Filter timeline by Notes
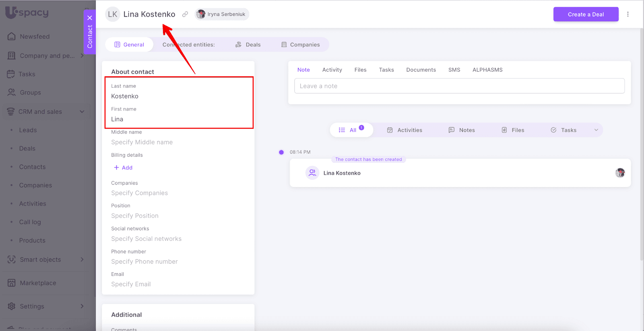644x331 pixels. point(462,130)
